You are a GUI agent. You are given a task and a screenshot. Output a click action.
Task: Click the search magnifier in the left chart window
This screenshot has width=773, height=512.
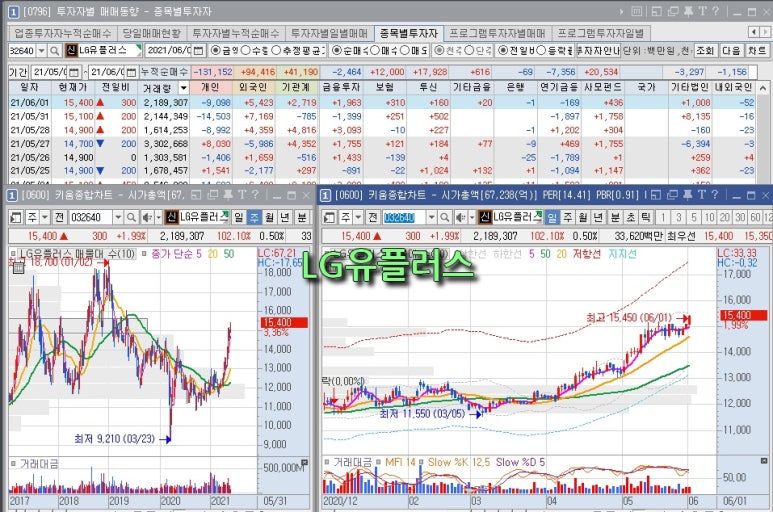point(131,217)
